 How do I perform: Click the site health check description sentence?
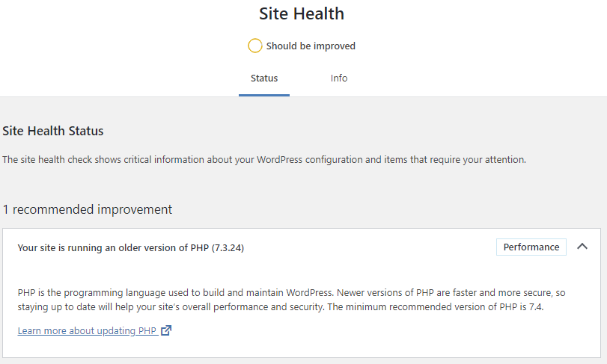pos(264,160)
